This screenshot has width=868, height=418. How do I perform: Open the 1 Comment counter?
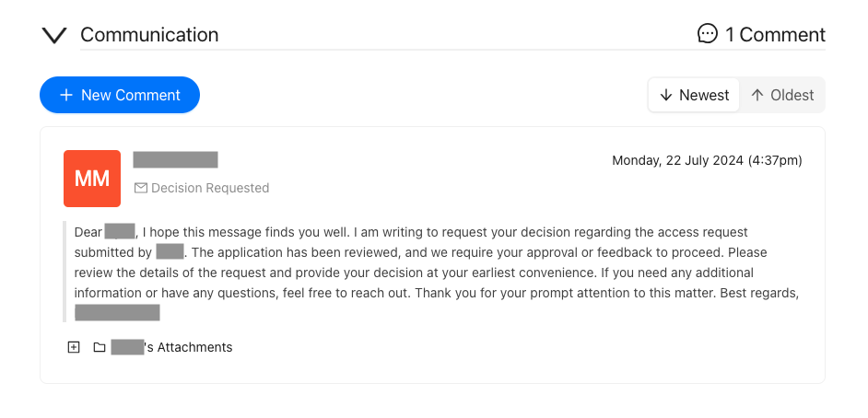tap(761, 34)
